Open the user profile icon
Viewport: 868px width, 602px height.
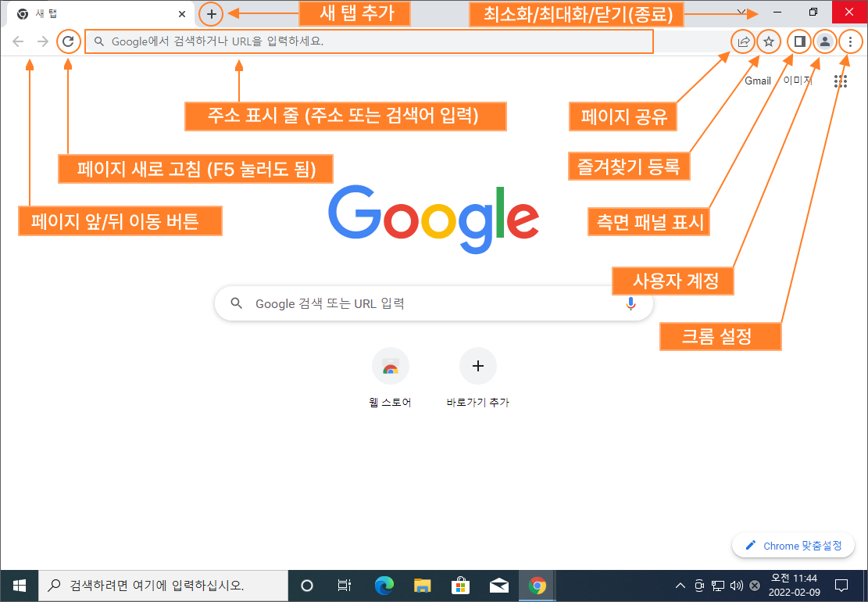(825, 41)
